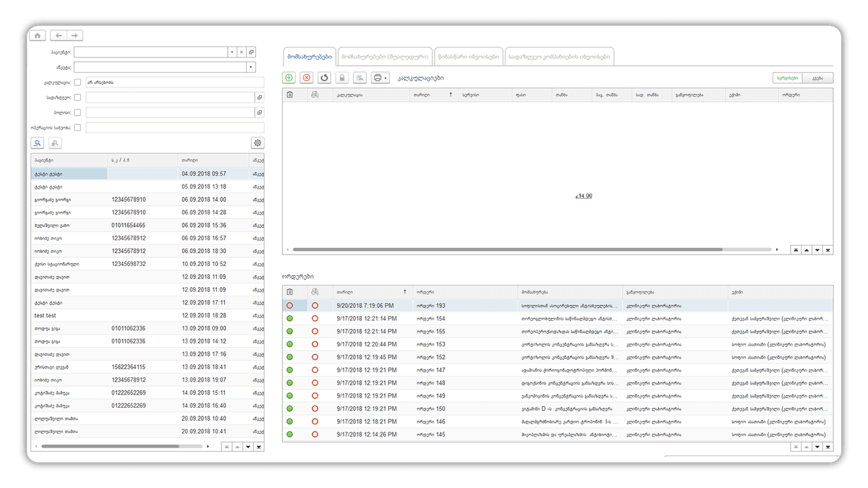Expand the second filter combo box arrow
This screenshot has height=488, width=868.
[x=250, y=67]
